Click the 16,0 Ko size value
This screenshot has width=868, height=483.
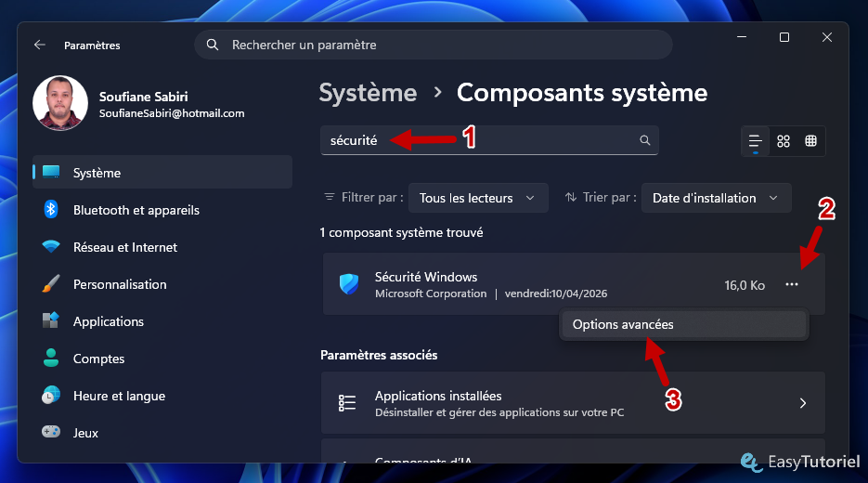(745, 285)
